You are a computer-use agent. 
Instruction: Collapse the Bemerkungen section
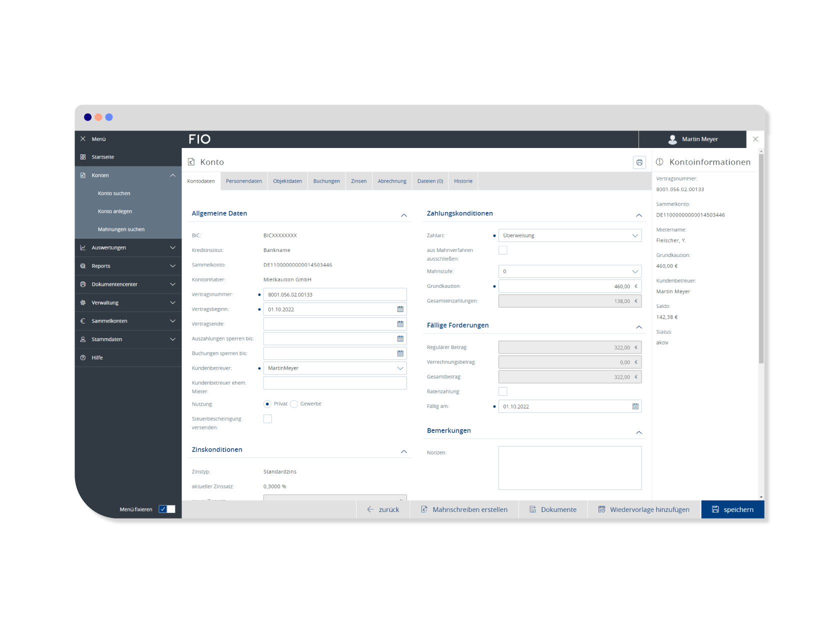(x=639, y=432)
